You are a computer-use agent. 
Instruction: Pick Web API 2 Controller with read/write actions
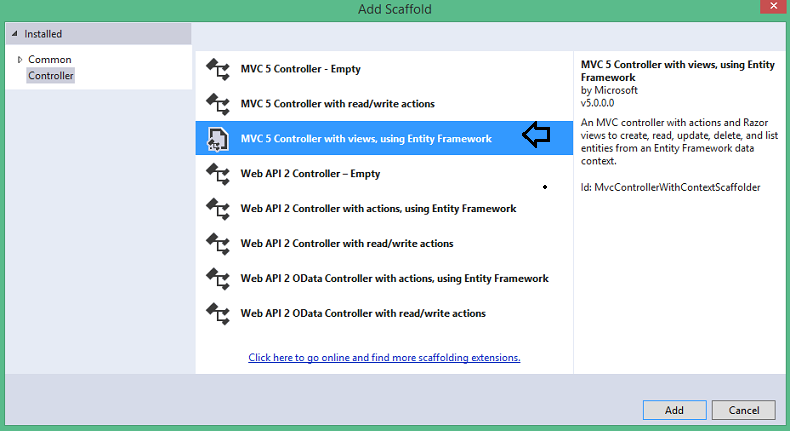(347, 243)
